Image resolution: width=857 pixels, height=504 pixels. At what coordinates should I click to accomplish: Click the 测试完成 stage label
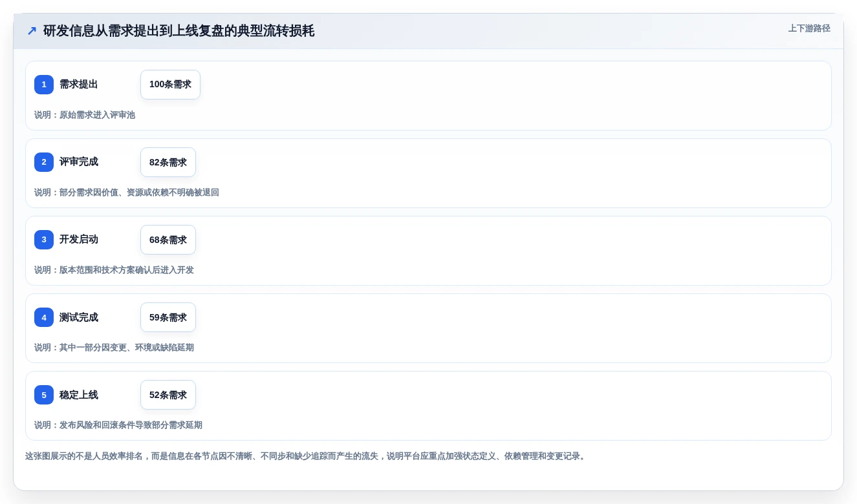coord(79,317)
